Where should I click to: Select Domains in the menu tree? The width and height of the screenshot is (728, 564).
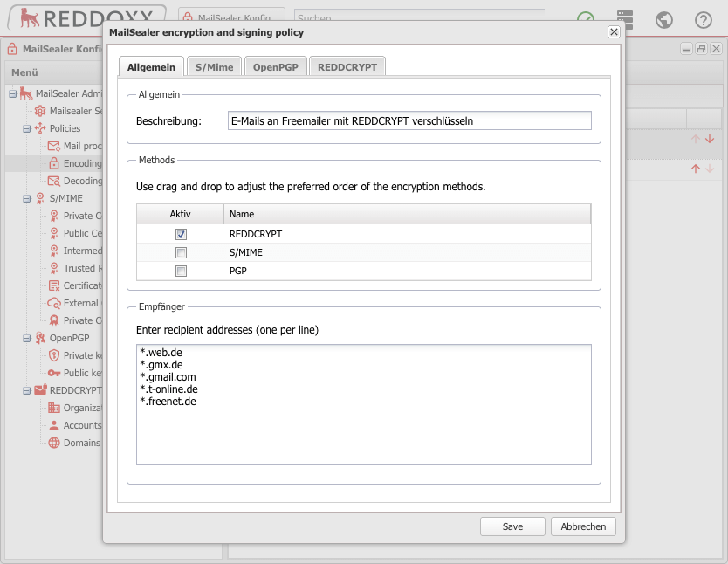point(82,443)
